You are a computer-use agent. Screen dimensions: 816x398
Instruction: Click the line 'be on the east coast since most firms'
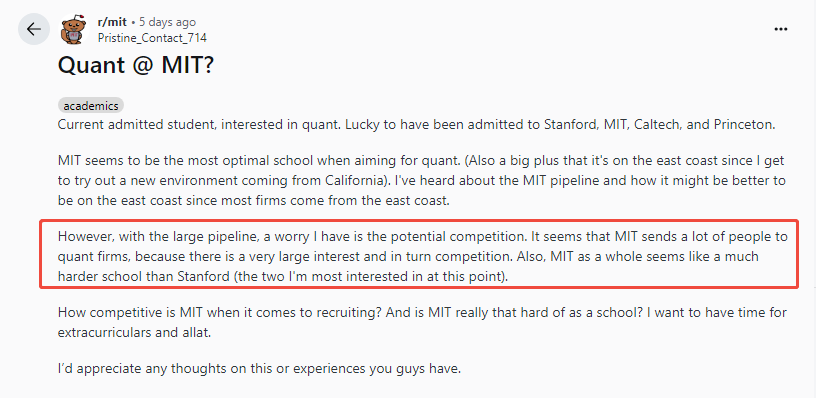(253, 201)
